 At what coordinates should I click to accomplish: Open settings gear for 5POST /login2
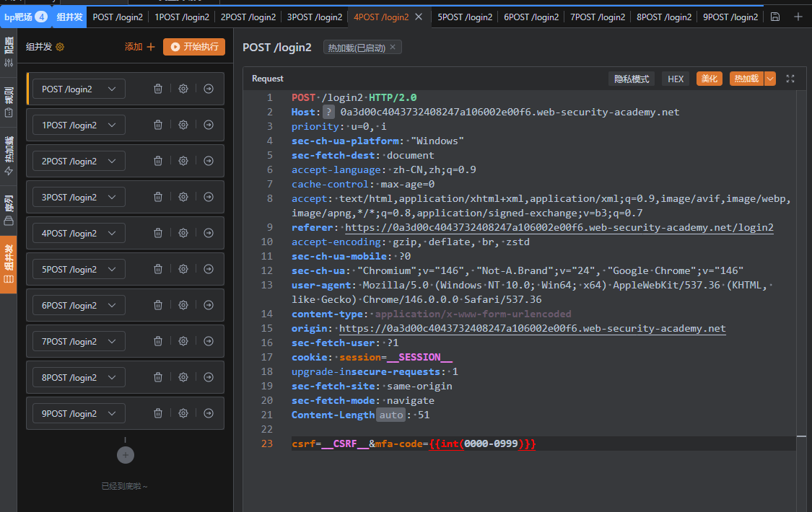(183, 269)
